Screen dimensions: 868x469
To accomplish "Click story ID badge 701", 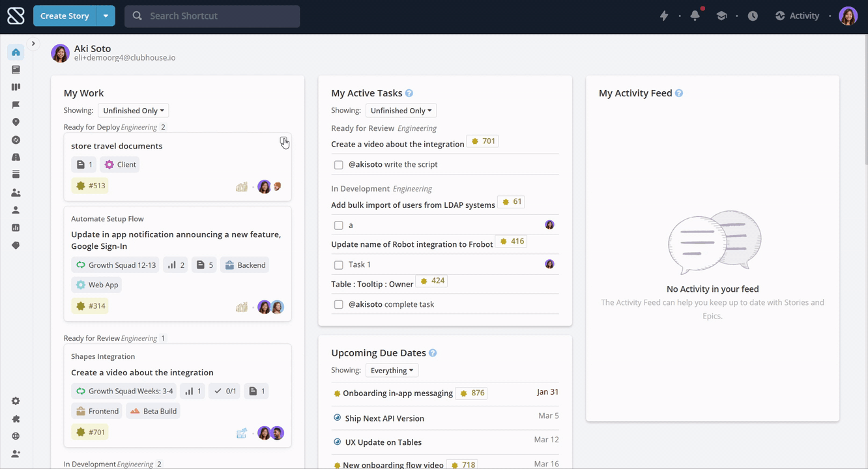I will (483, 141).
